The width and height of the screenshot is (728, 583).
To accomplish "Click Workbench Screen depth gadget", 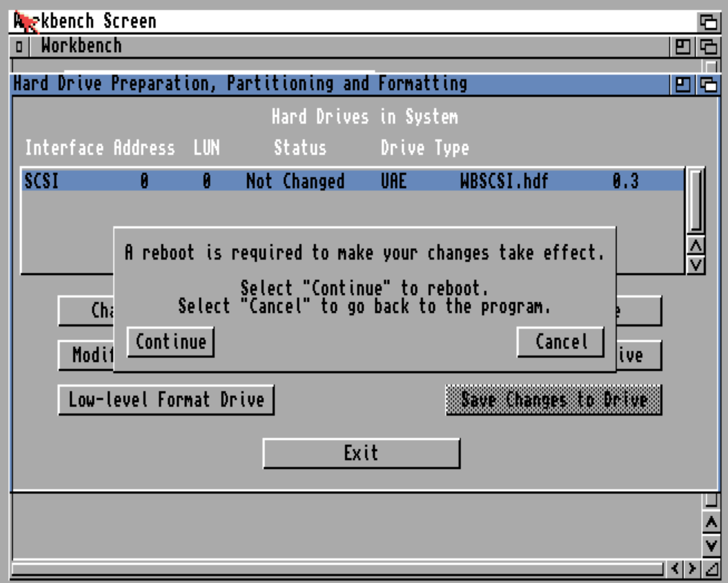I will coord(708,22).
